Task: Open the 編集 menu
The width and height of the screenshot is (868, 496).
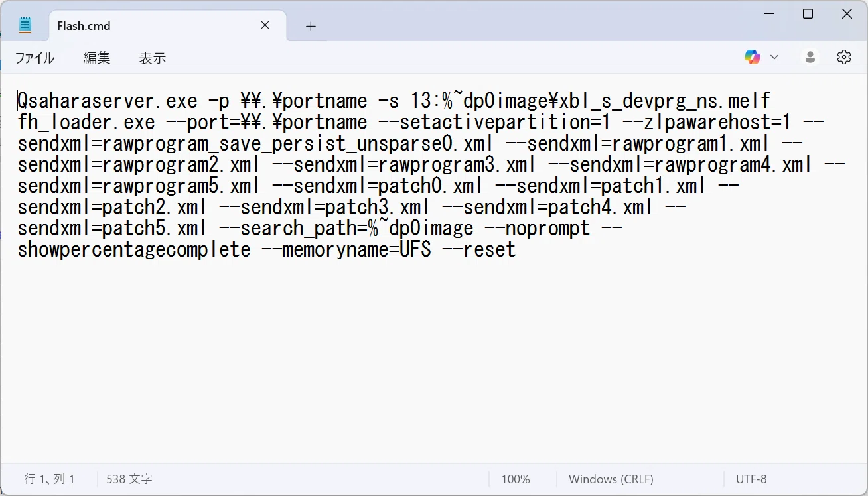Action: click(x=97, y=58)
